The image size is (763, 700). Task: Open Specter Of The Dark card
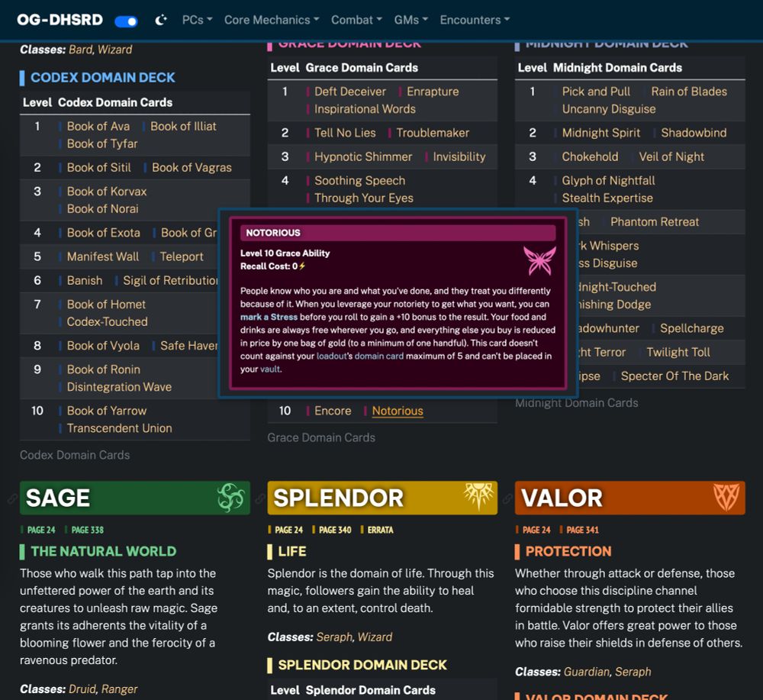click(674, 376)
